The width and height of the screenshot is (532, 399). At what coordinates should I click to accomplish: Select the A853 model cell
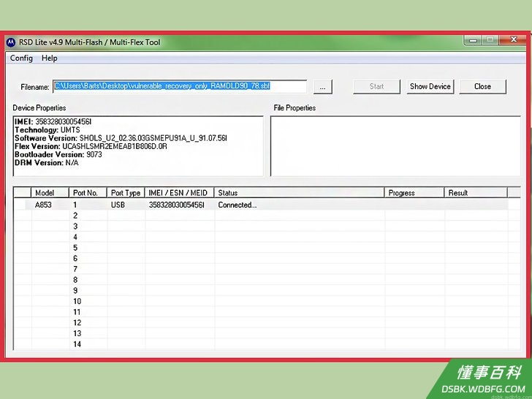click(x=43, y=205)
